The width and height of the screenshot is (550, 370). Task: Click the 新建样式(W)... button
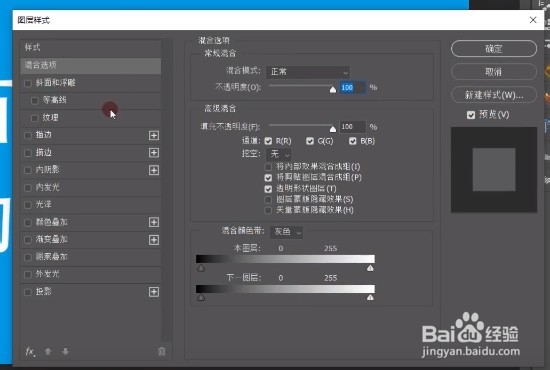[494, 95]
